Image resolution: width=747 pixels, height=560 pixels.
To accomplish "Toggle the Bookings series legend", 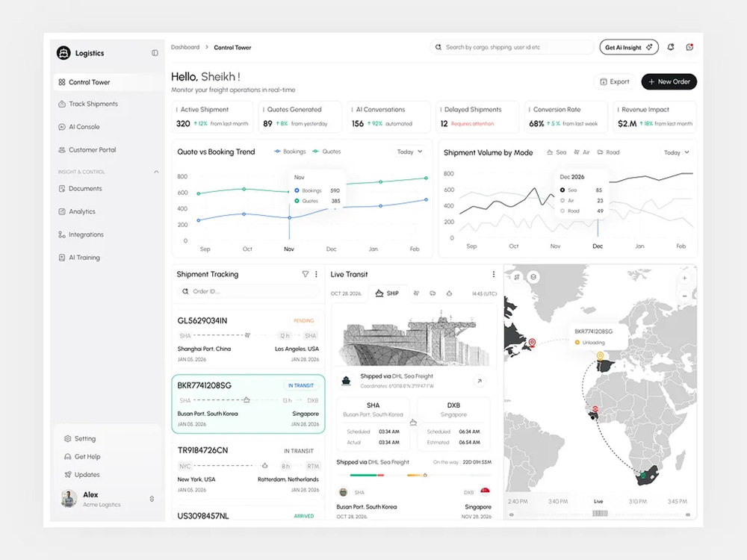I will (x=290, y=152).
